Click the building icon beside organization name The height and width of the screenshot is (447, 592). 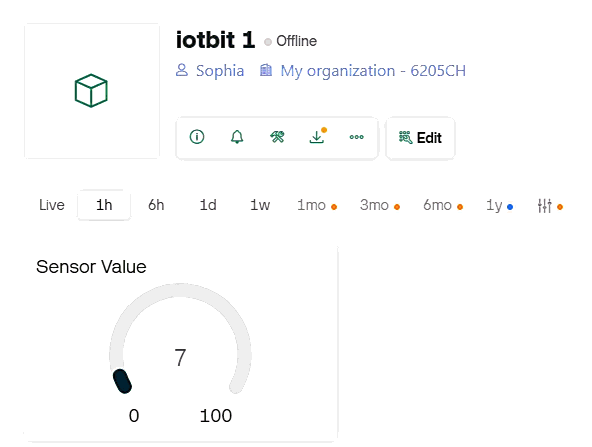[x=266, y=70]
